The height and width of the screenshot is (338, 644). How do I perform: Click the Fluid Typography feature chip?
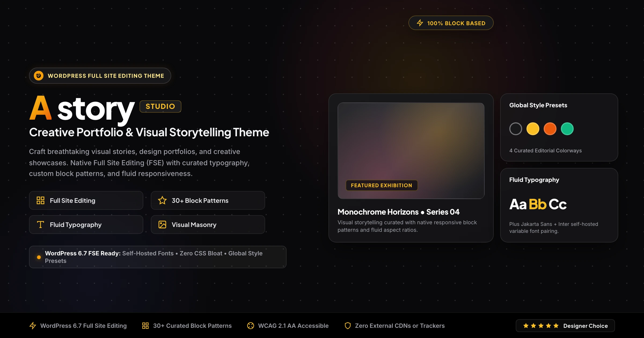coord(86,225)
